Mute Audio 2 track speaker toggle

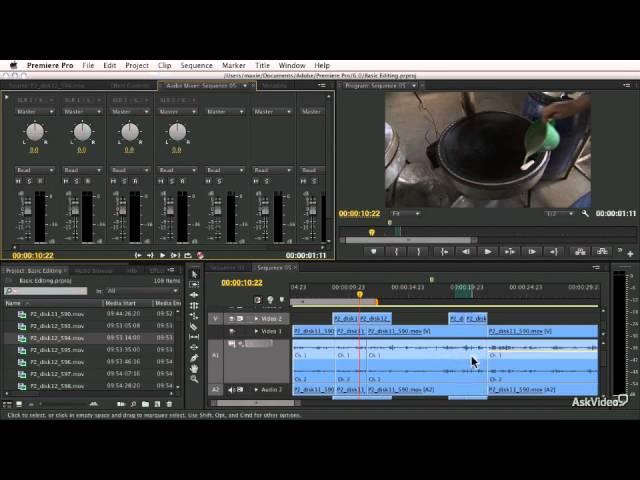(231, 389)
